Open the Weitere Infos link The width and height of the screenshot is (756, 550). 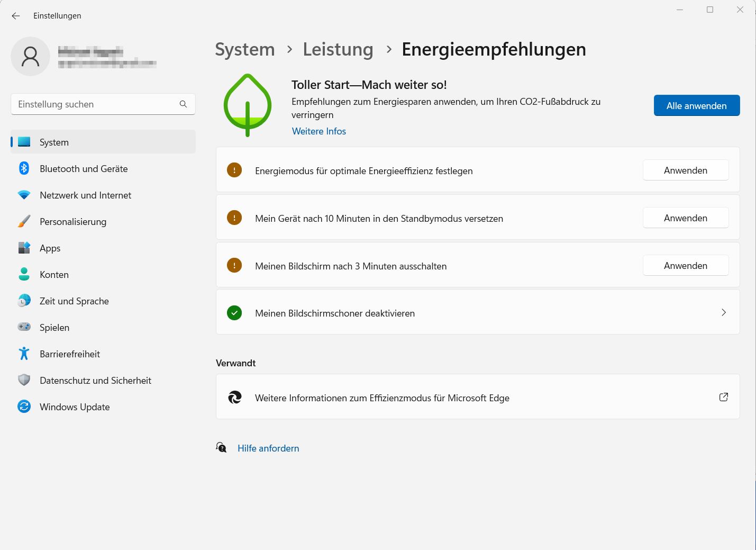[318, 131]
